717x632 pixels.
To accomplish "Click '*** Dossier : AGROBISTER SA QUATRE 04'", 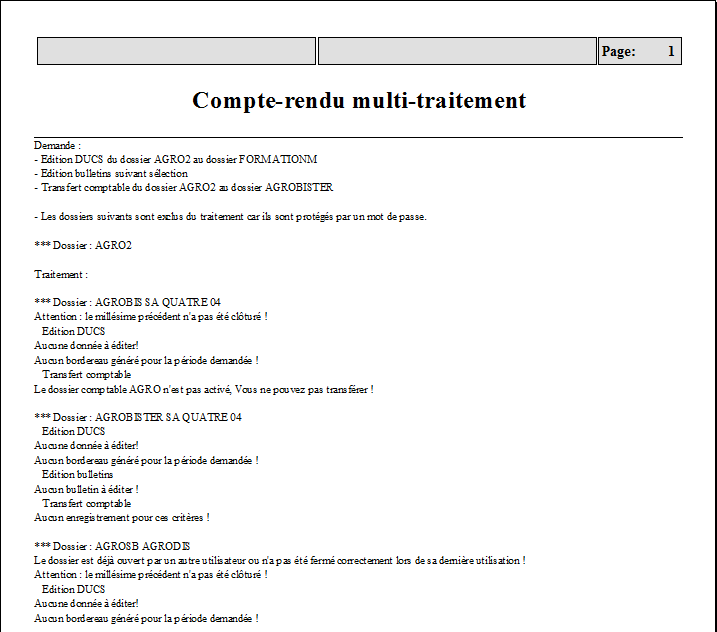I will (138, 417).
